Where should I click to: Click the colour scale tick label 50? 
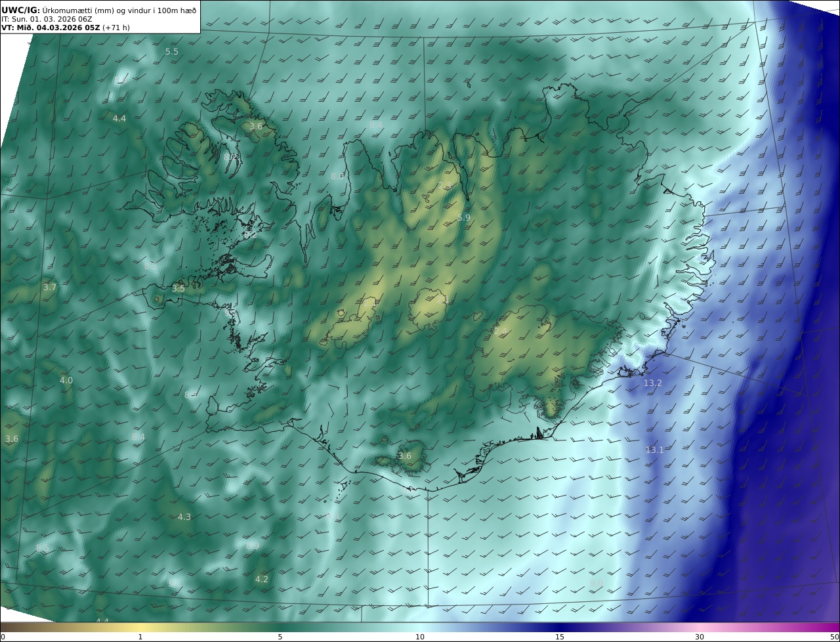pos(835,637)
